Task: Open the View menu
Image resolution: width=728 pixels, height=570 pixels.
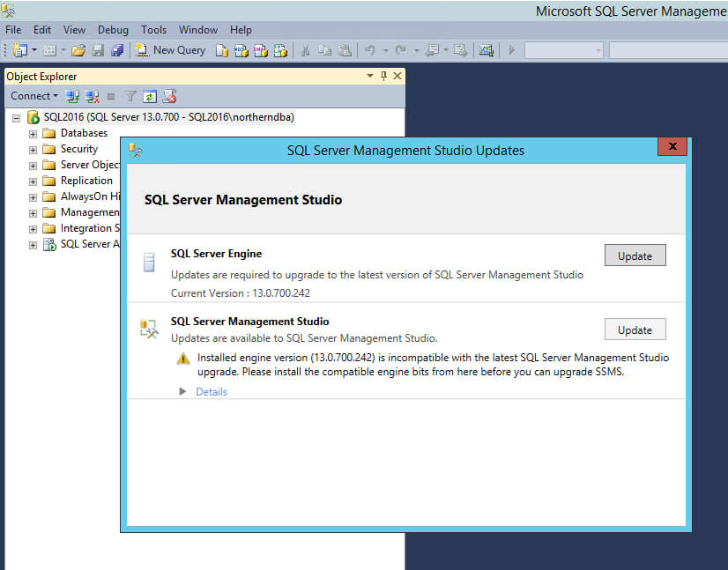Action: [74, 30]
